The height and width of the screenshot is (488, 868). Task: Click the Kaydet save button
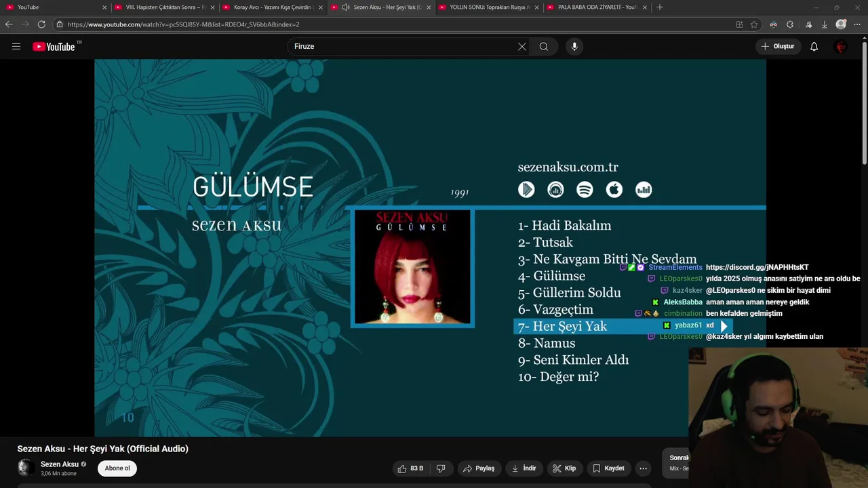click(x=608, y=468)
